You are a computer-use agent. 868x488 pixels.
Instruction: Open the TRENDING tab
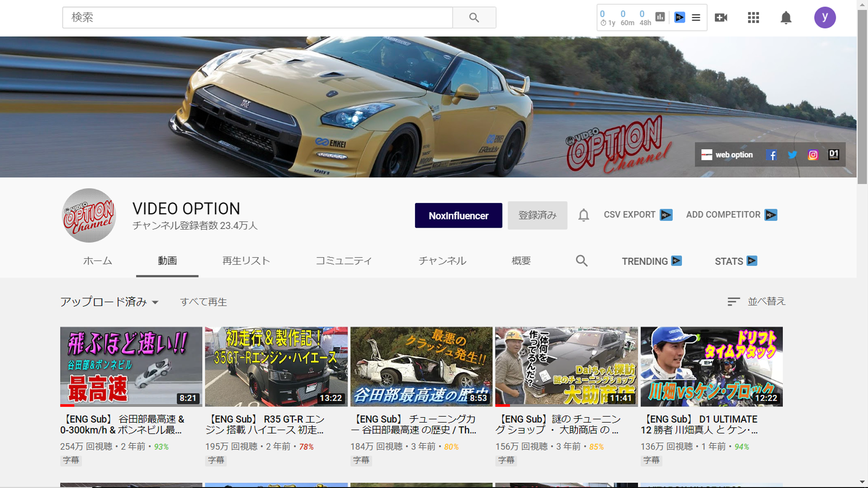(x=651, y=261)
